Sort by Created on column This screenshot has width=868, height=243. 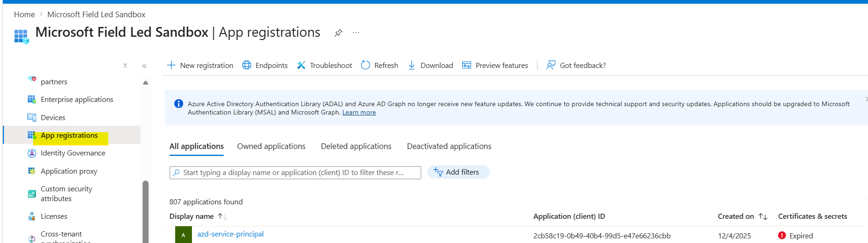[x=743, y=216]
